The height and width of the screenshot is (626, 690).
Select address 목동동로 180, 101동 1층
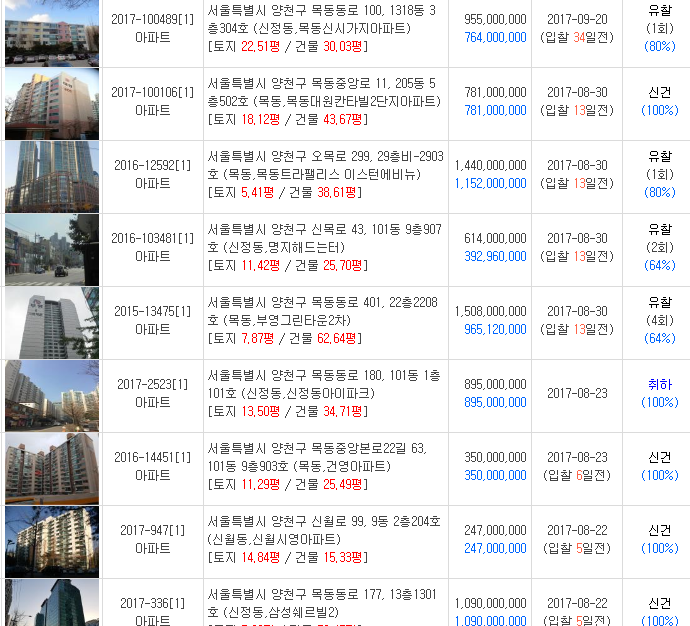click(324, 384)
